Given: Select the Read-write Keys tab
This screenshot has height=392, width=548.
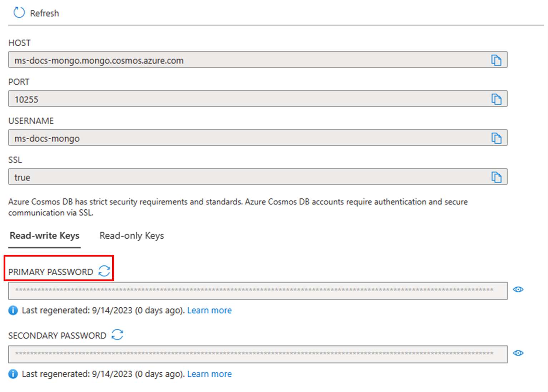Looking at the screenshot, I should pos(44,236).
